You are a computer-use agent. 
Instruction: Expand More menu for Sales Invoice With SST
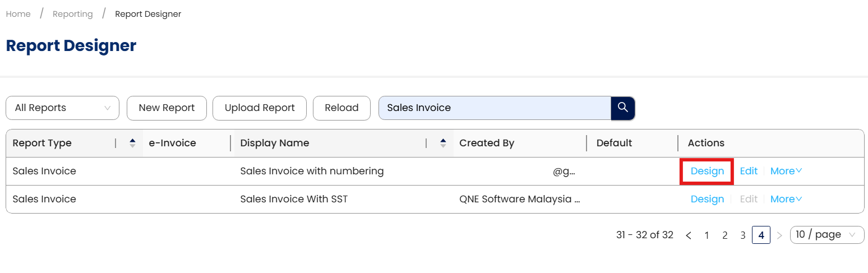[x=786, y=199]
